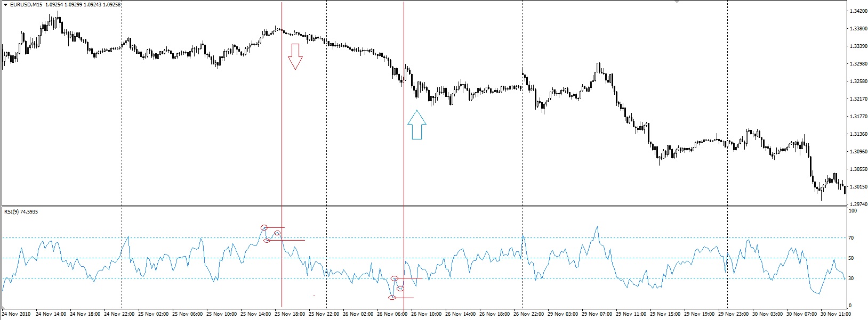Select the red circle on the RSI 30 line

395,278
